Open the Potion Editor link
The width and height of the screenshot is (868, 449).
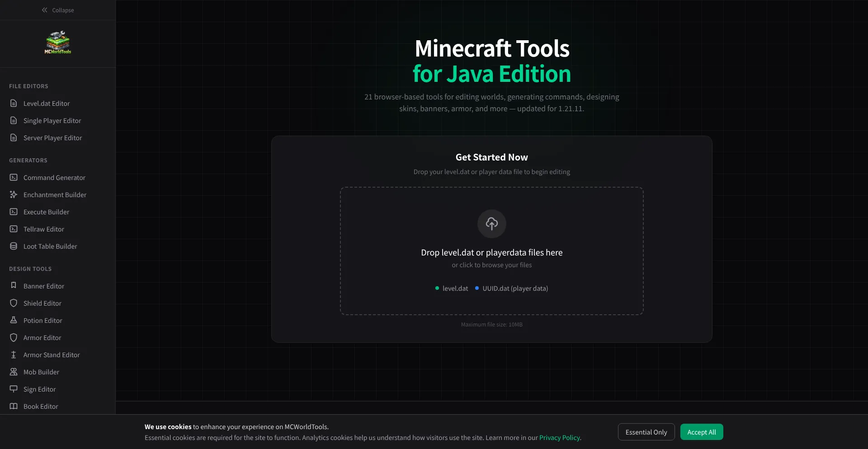[58, 321]
